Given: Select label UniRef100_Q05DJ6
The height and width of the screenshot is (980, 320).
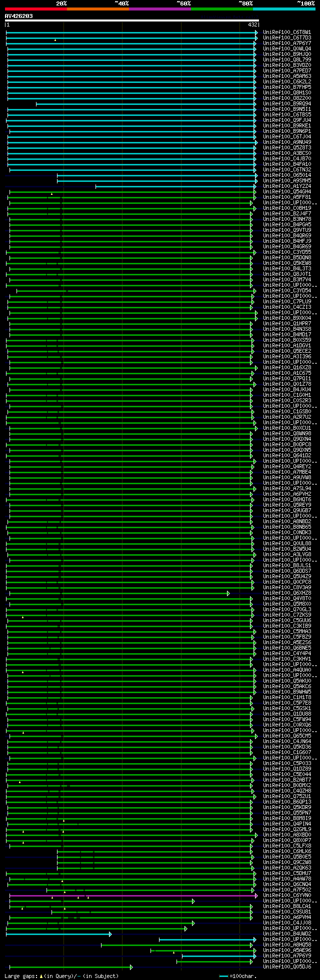Looking at the screenshot, I should pos(287,967).
